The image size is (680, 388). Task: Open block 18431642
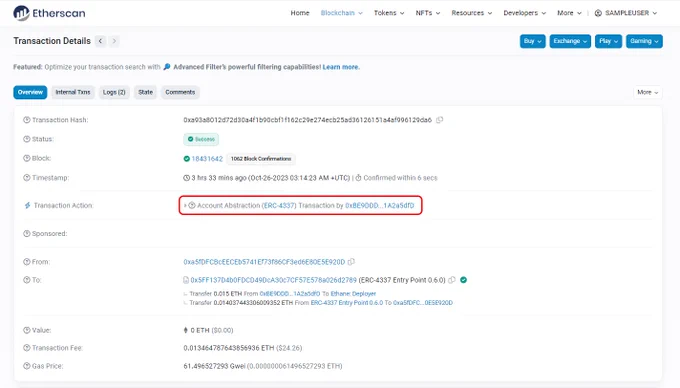[x=207, y=159]
